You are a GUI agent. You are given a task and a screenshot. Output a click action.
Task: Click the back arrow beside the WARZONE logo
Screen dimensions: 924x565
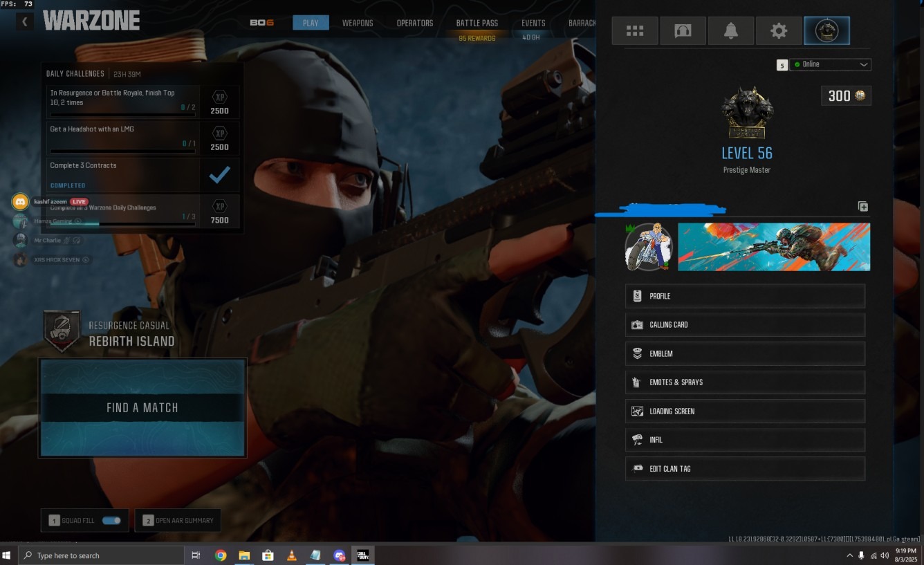click(25, 22)
